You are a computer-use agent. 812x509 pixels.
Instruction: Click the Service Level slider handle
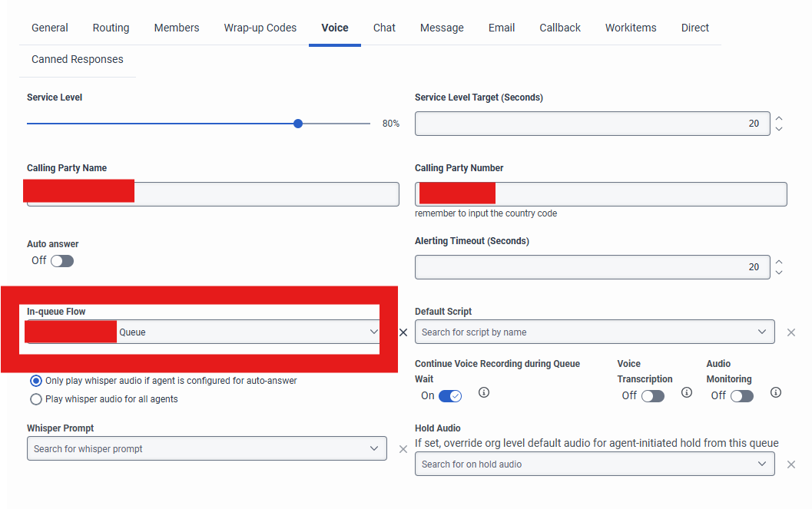298,124
